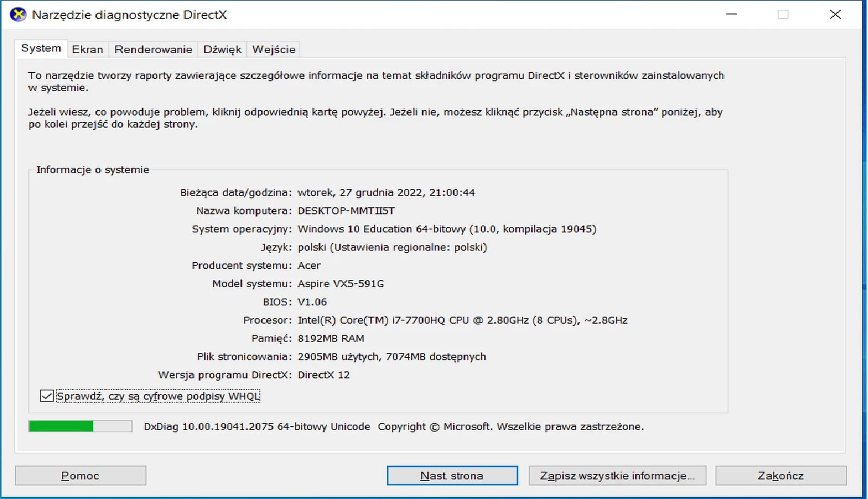Click the disabled maximize button

(x=783, y=15)
